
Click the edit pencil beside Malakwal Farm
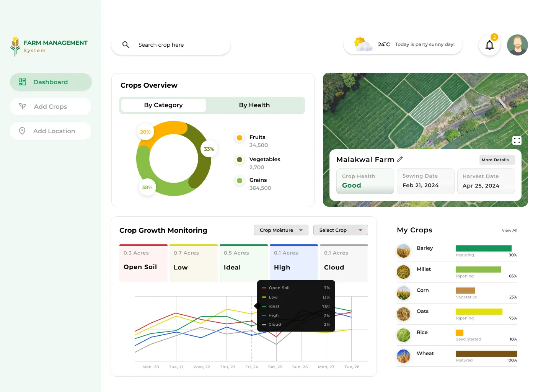(400, 159)
